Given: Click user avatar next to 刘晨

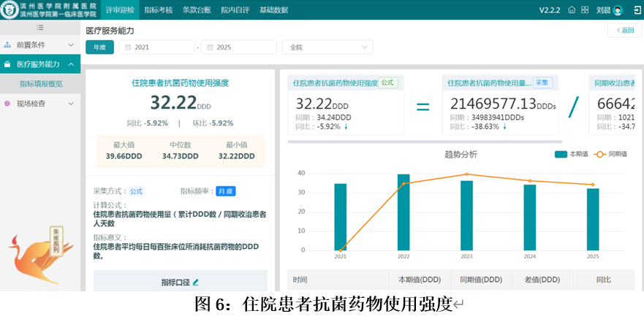Looking at the screenshot, I should pos(618,10).
